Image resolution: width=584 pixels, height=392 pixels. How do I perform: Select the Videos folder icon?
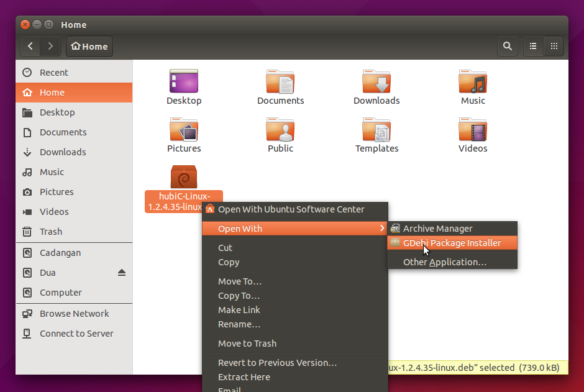pos(473,129)
